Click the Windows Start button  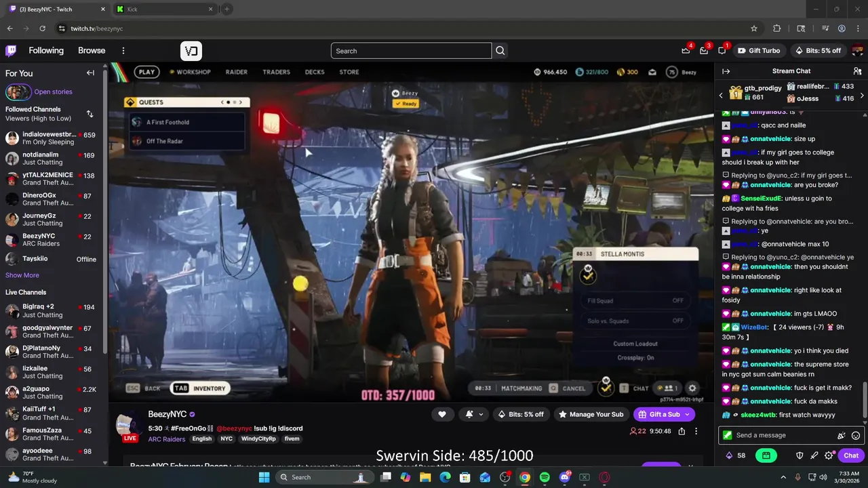click(264, 477)
